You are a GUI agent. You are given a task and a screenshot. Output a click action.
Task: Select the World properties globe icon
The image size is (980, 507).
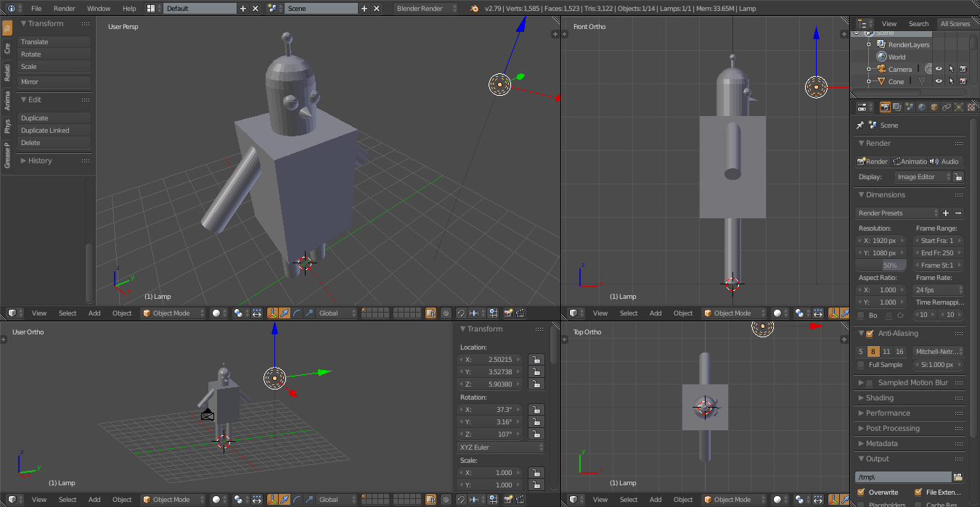921,107
